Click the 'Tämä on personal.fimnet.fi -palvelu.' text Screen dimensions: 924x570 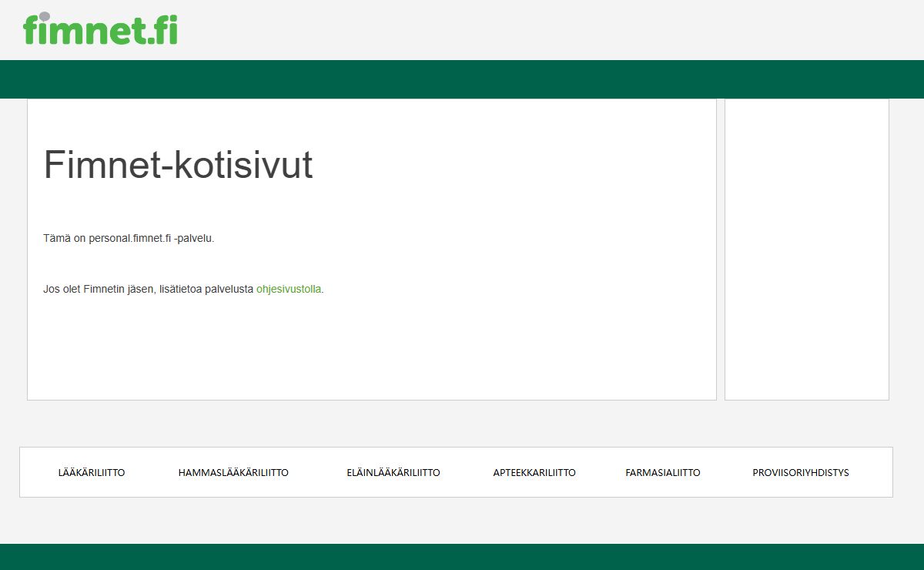click(129, 239)
